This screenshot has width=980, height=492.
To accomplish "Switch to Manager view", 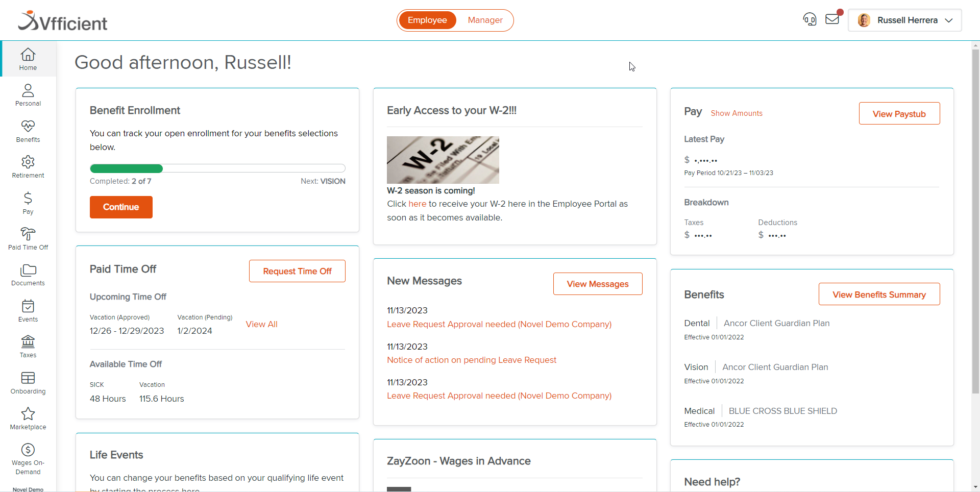I will pyautogui.click(x=484, y=20).
